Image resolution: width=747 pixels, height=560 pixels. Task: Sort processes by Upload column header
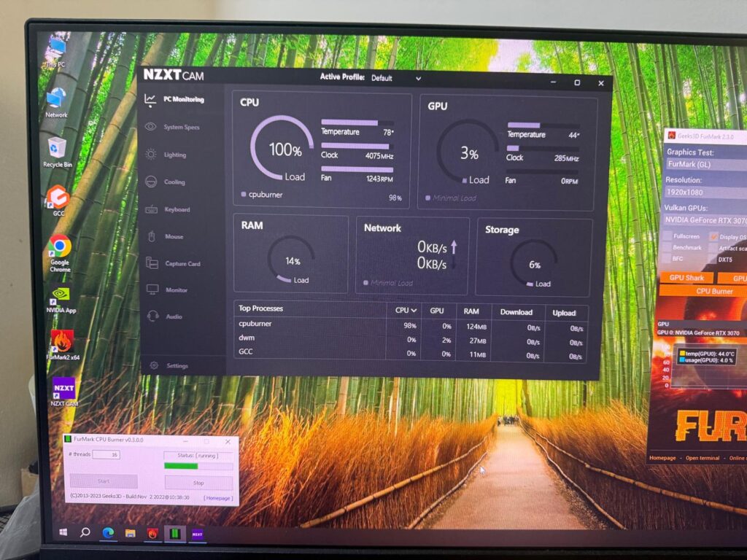point(564,313)
